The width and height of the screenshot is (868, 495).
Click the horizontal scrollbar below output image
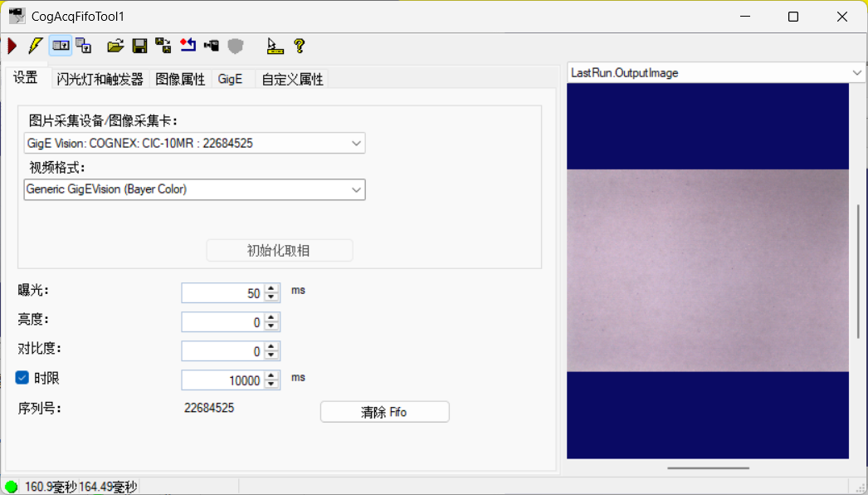coord(708,468)
